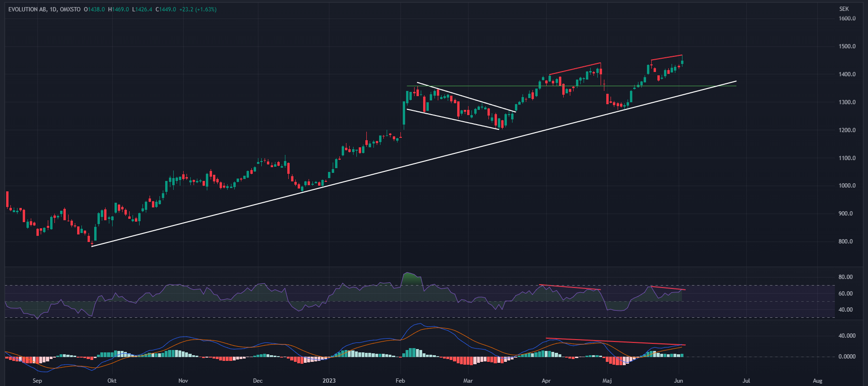Click the 1500.0 price axis label
This screenshot has width=868, height=386.
847,46
